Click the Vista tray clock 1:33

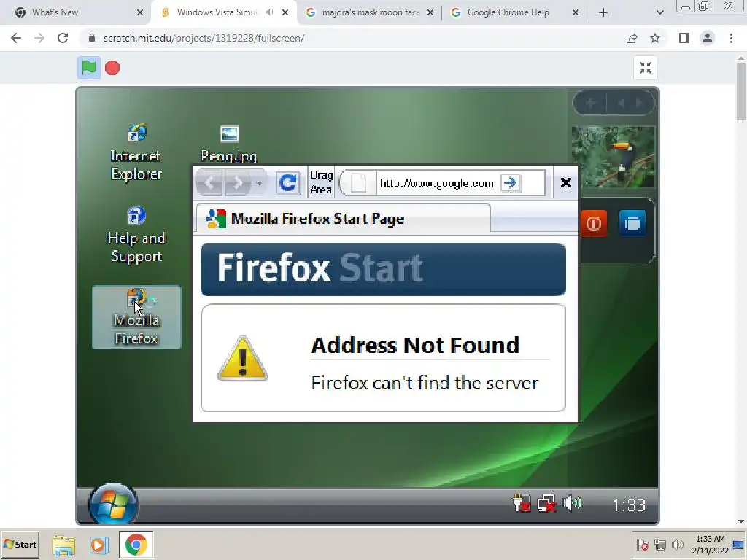pos(629,505)
